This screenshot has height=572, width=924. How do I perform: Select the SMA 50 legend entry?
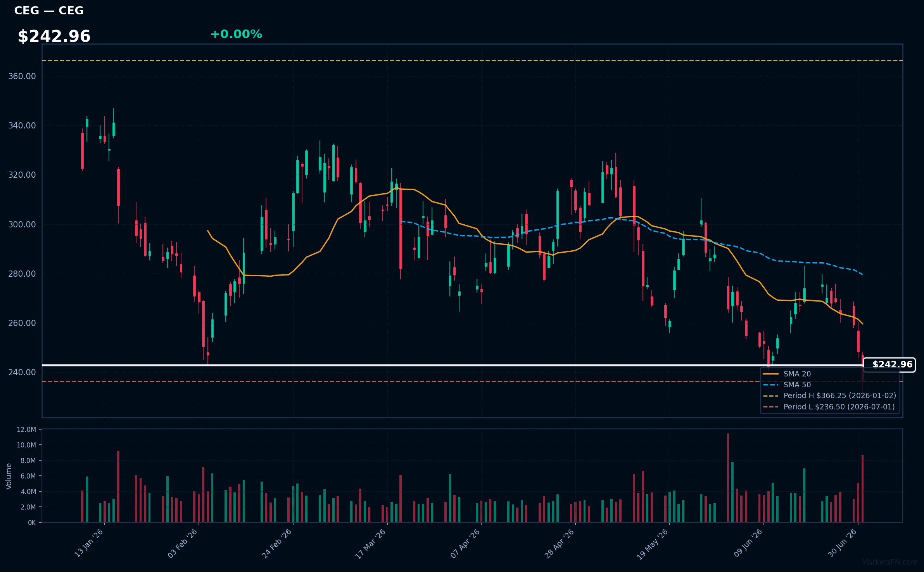click(787, 385)
